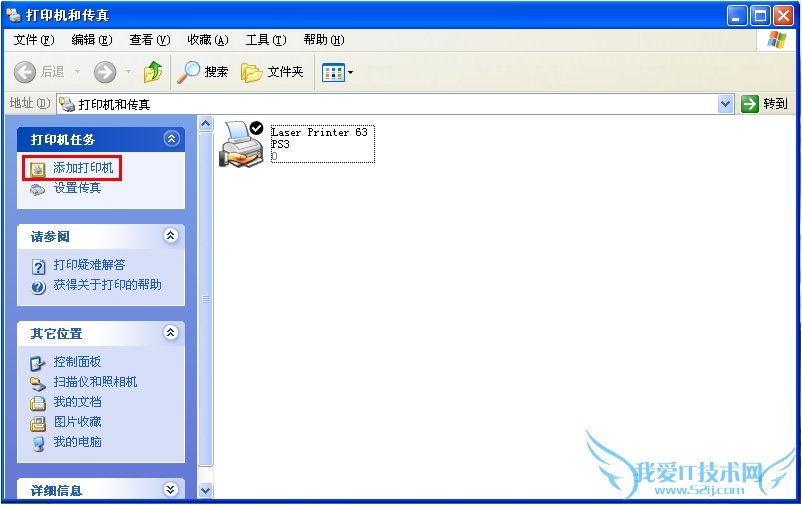Open the Views dropdown arrow

[x=350, y=73]
